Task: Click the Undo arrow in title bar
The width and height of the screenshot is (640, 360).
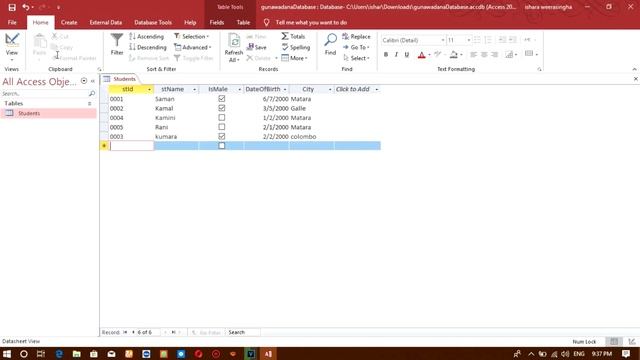Action: (26, 7)
